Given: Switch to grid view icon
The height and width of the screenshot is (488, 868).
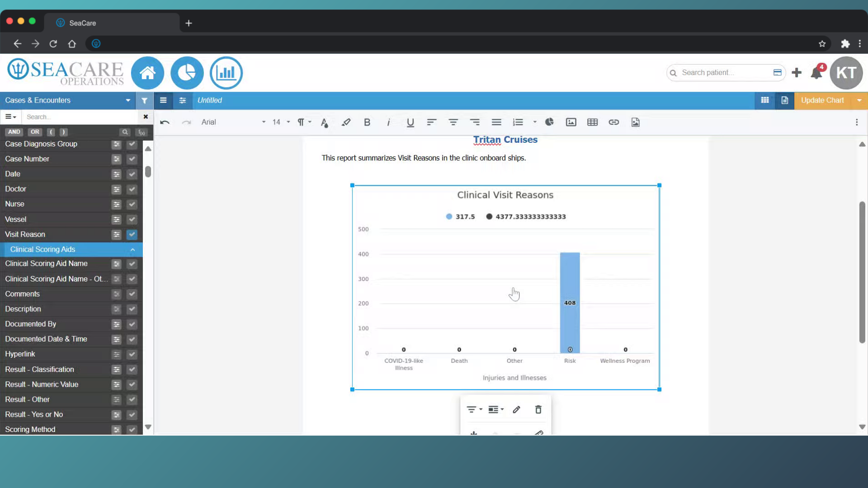Looking at the screenshot, I should [765, 100].
